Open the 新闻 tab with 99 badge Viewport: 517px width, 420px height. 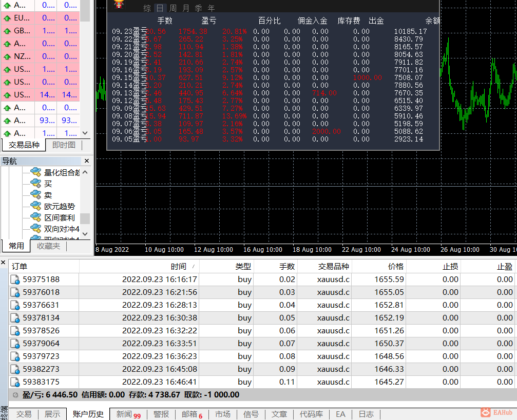128,414
